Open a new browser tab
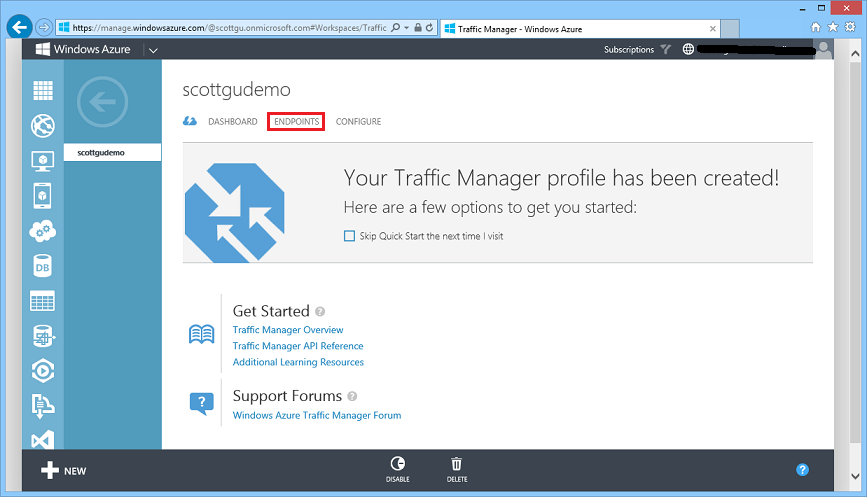Viewport: 867px width, 497px height. tap(730, 29)
